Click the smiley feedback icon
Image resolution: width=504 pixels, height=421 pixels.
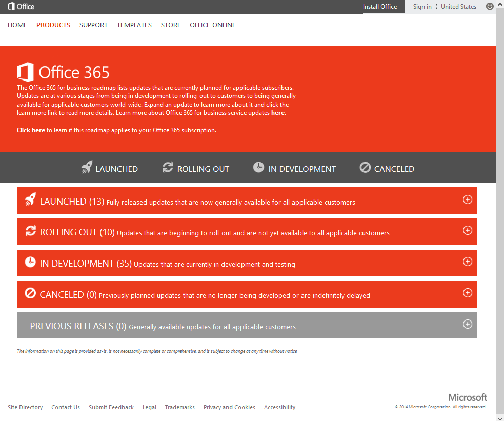click(489, 7)
